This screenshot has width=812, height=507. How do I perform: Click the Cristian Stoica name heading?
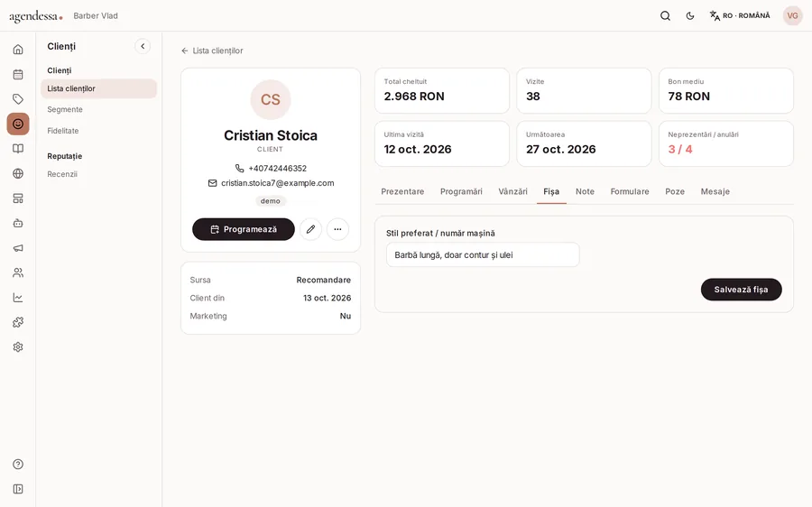271,135
